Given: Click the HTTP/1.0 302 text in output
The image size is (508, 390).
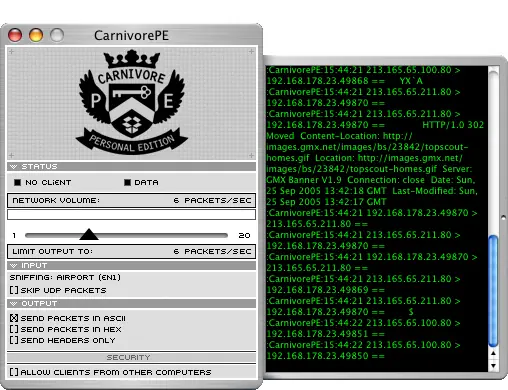Looking at the screenshot, I should click(x=453, y=125).
